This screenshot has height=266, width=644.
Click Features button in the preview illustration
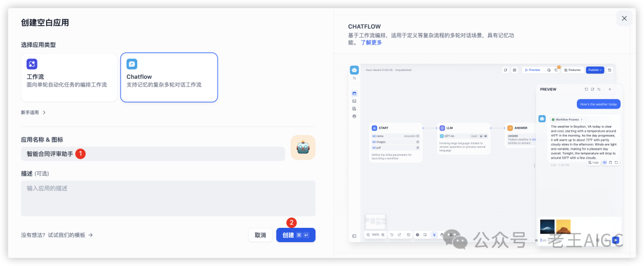[572, 70]
